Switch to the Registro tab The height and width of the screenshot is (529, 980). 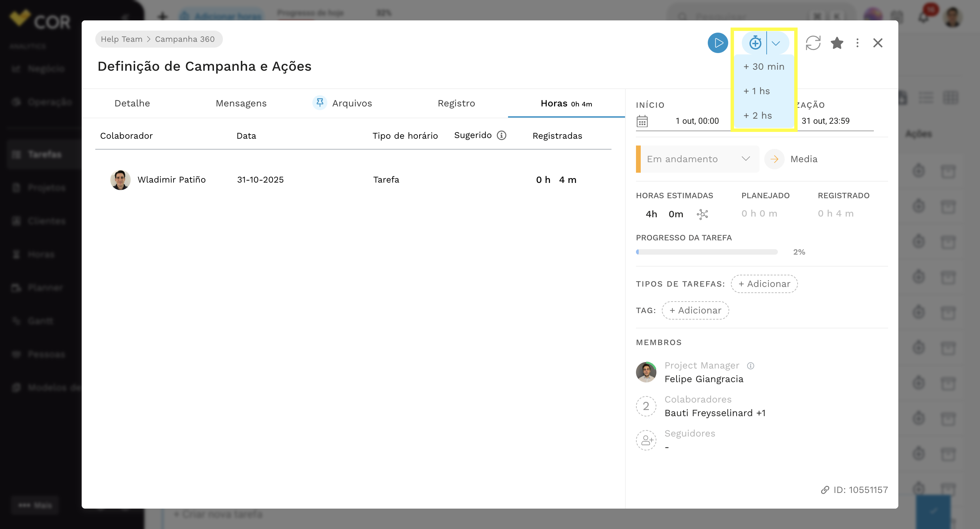coord(456,103)
